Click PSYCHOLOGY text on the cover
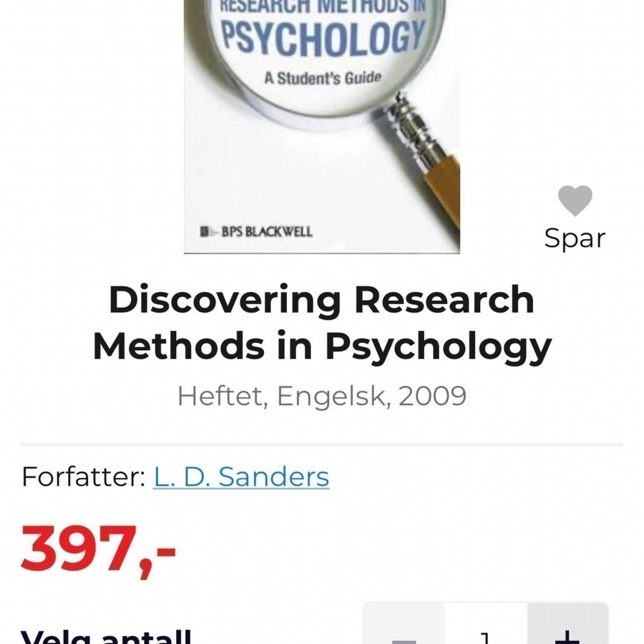644x644 pixels. pyautogui.click(x=323, y=38)
